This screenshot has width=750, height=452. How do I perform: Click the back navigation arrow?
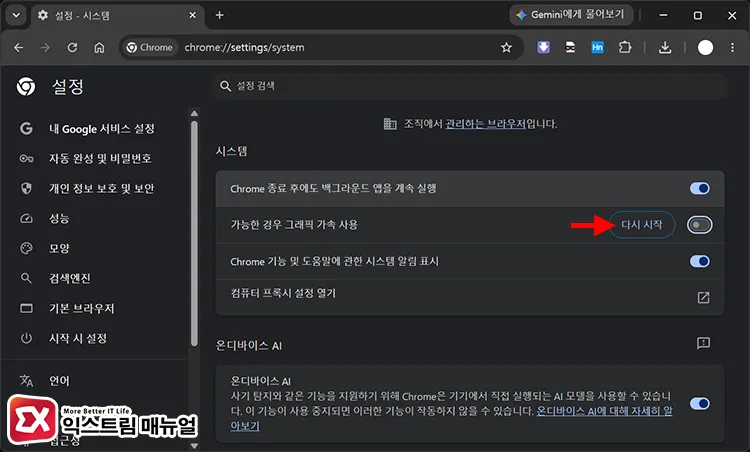click(19, 47)
